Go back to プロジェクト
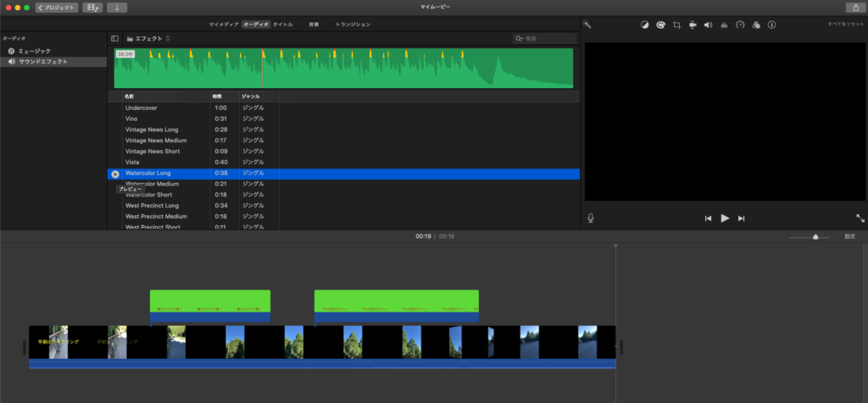This screenshot has height=403, width=868. (57, 8)
